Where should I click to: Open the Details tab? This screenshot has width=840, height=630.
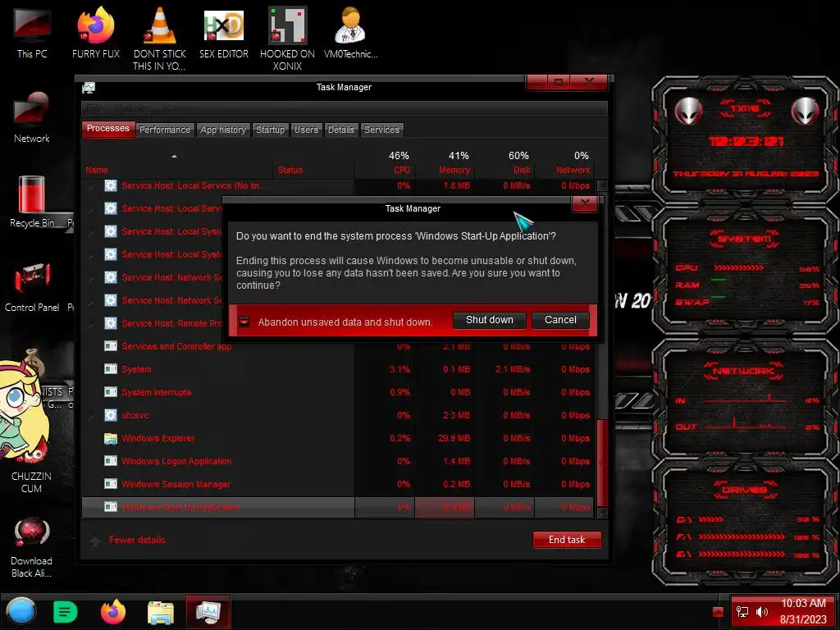(340, 130)
